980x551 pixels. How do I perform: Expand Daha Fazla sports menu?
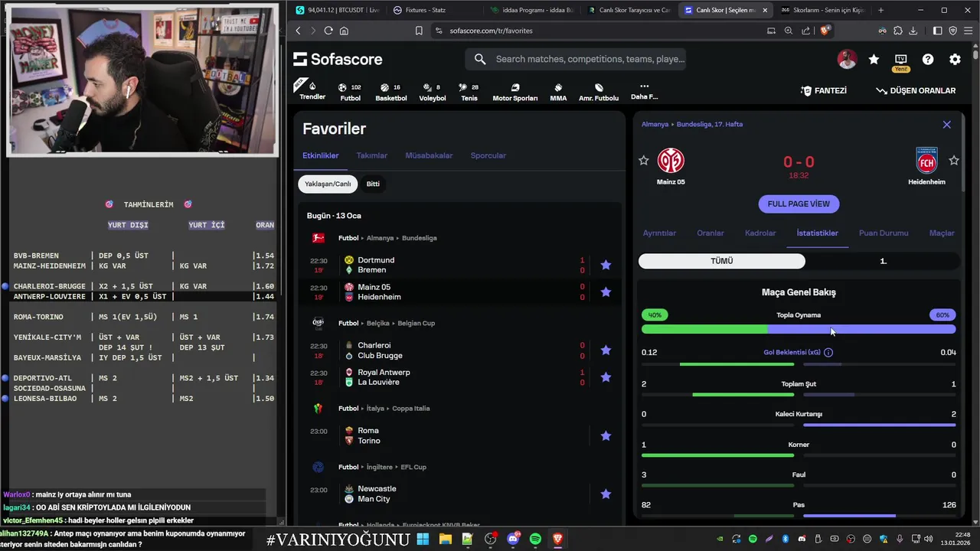tap(644, 91)
